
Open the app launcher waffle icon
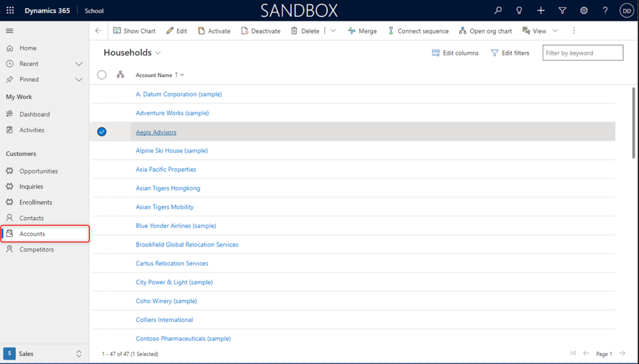[10, 10]
